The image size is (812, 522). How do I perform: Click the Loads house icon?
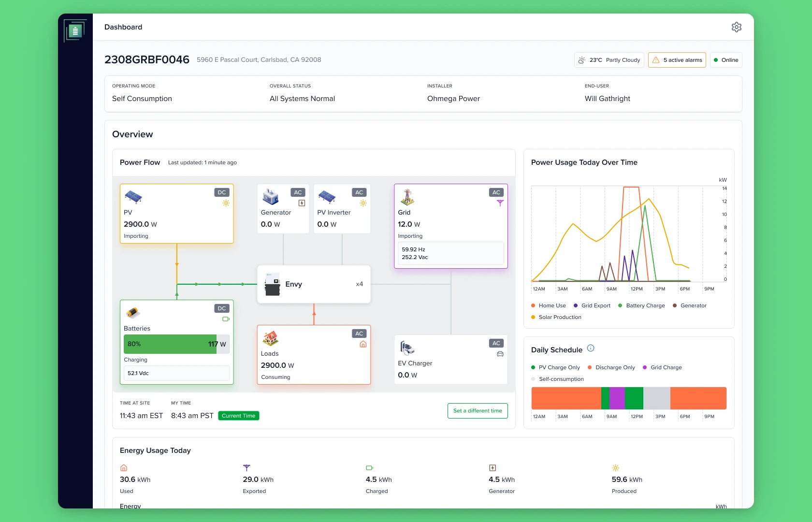[270, 338]
